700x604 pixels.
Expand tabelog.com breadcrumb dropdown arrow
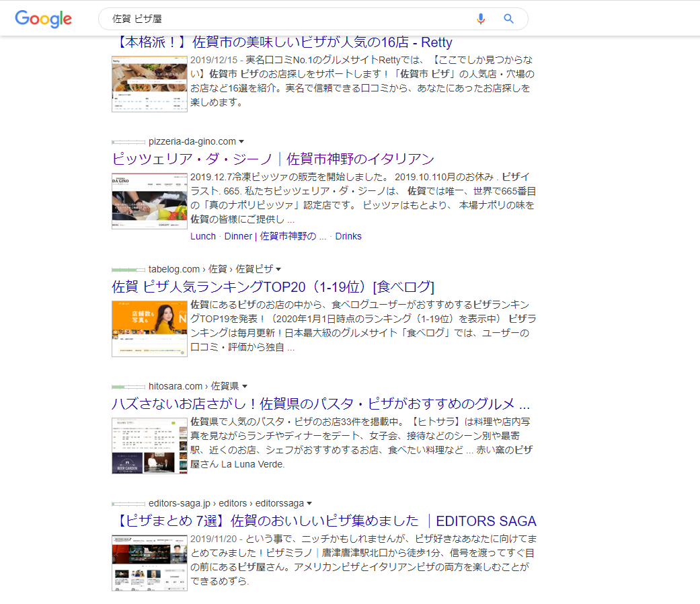pos(278,269)
